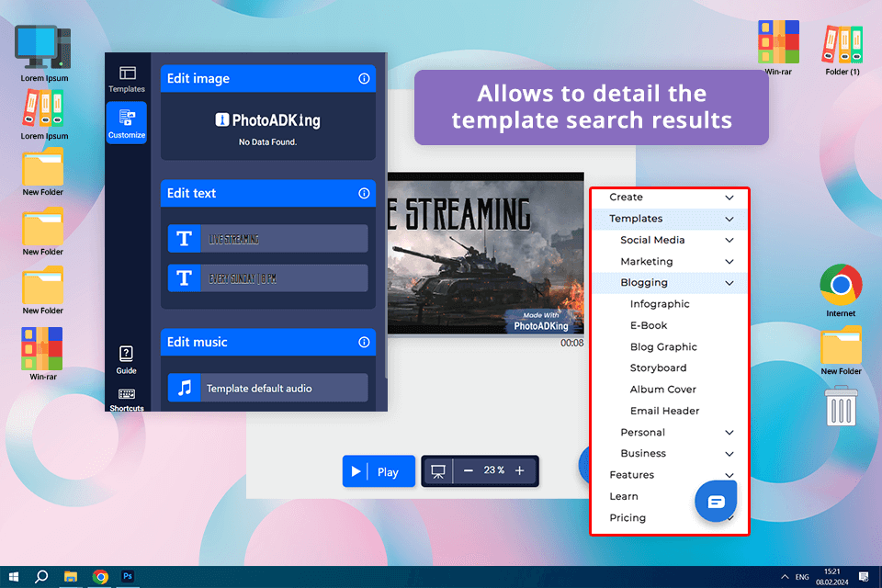Image resolution: width=882 pixels, height=588 pixels.
Task: Zoom in with the plus icon
Action: (520, 470)
